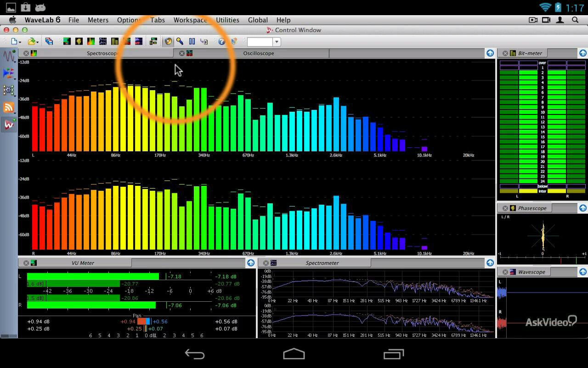Expand the Open file dropdown arrow
The height and width of the screenshot is (368, 588).
37,41
